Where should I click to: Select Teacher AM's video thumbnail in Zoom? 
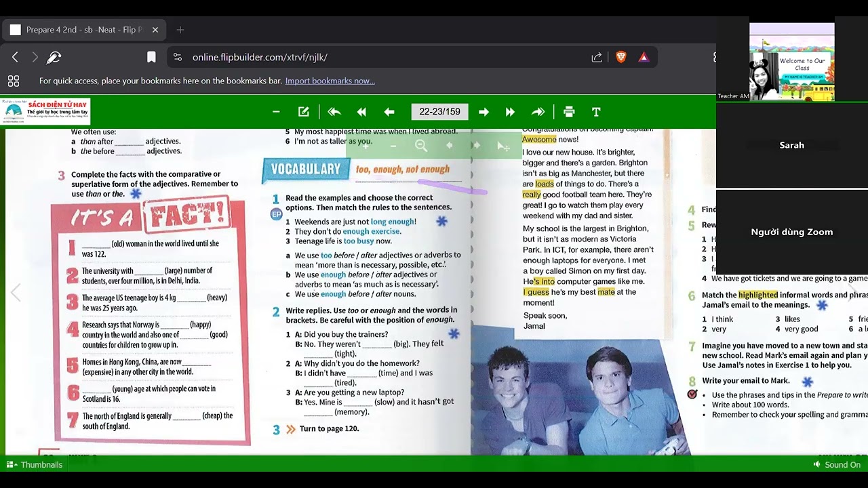pos(792,62)
